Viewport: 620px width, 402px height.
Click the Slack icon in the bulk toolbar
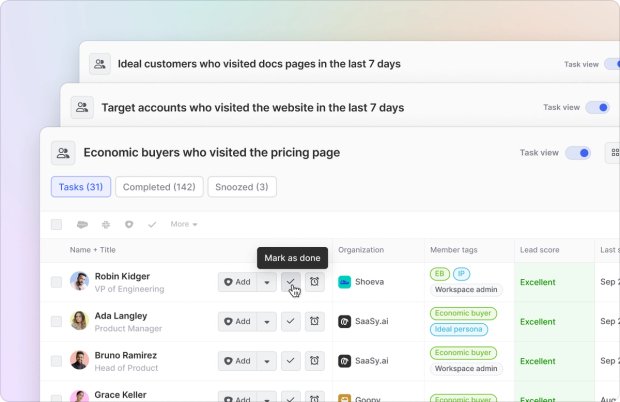[x=106, y=225]
